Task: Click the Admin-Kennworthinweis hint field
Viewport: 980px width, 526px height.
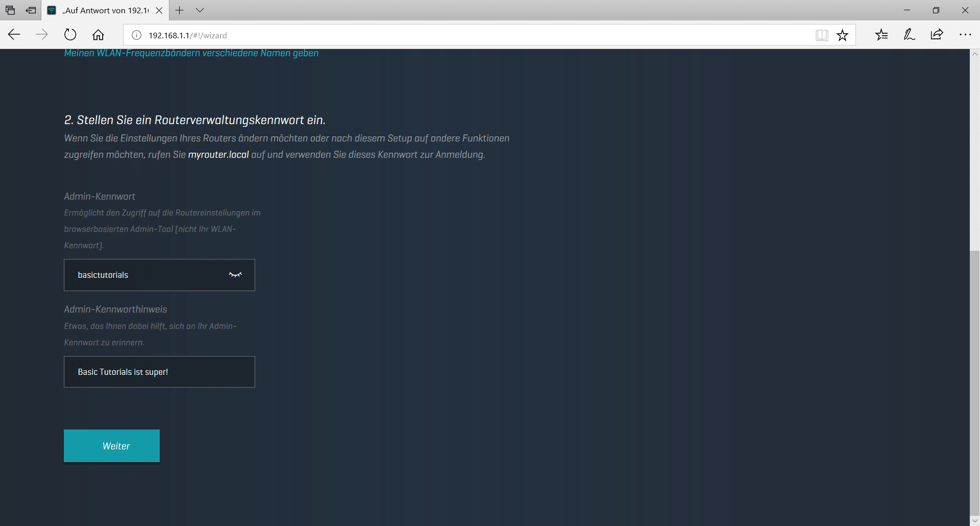Action: (159, 372)
